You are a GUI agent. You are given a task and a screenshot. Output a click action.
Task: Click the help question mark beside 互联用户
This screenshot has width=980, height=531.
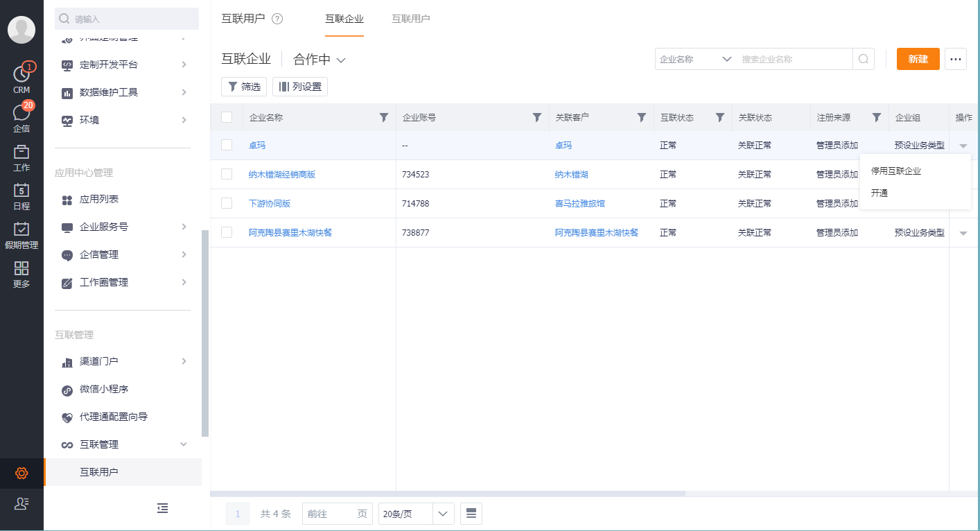[277, 19]
